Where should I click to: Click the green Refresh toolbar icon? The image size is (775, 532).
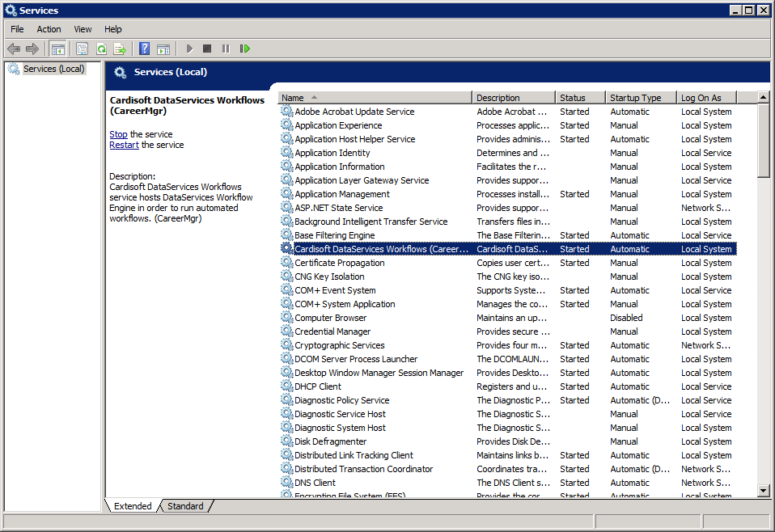point(101,49)
